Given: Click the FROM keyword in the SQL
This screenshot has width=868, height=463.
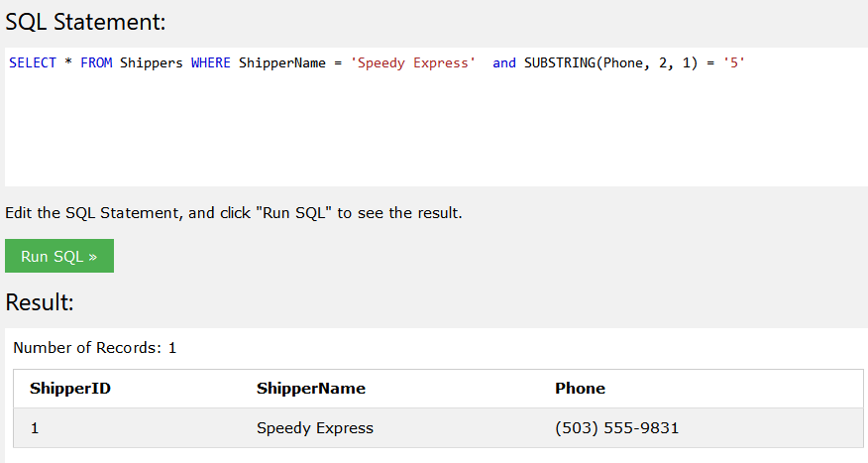Looking at the screenshot, I should pyautogui.click(x=96, y=62).
